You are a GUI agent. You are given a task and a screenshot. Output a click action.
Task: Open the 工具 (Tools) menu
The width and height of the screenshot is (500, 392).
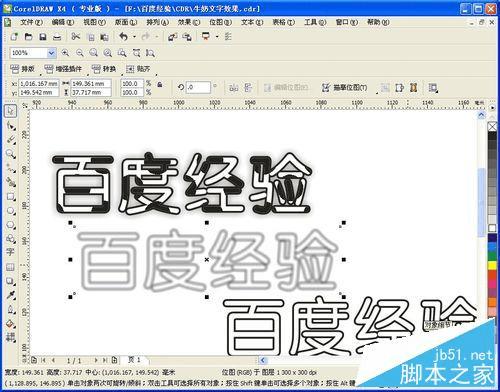[315, 22]
